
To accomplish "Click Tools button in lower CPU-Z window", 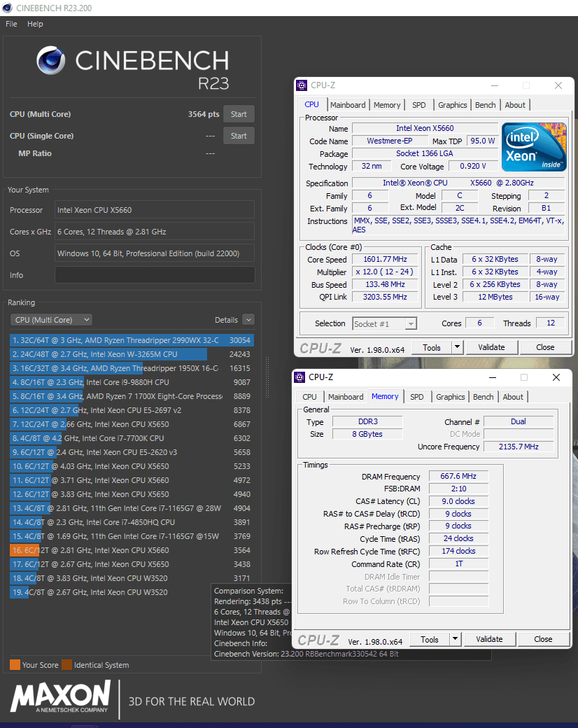I will [430, 640].
